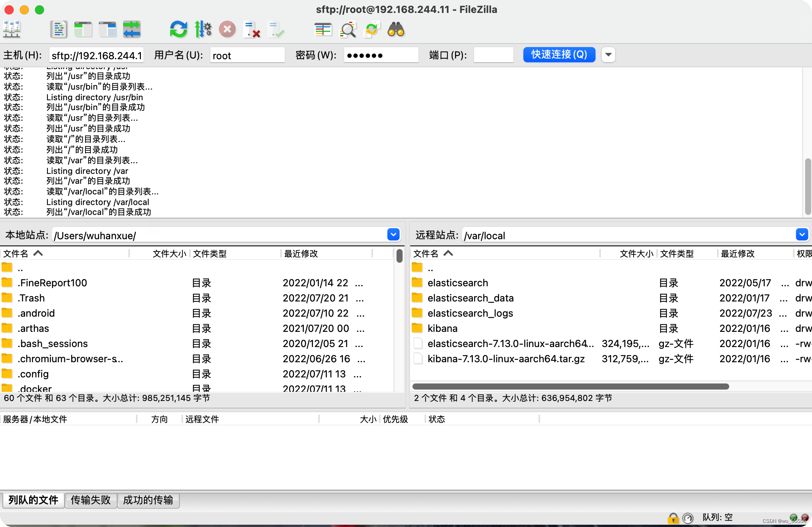812x527 pixels.
Task: Cancel current operation red X icon
Action: (x=227, y=30)
